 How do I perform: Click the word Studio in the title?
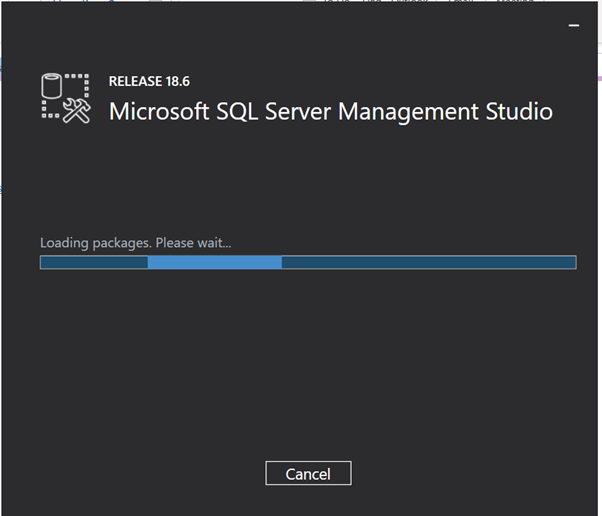[x=516, y=110]
